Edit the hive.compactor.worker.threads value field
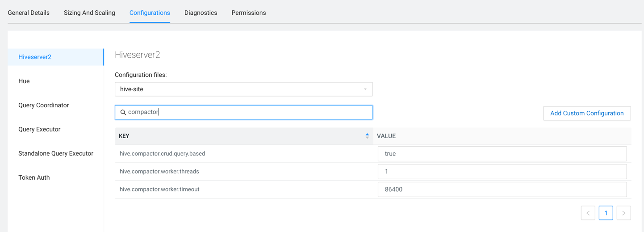Image resolution: width=644 pixels, height=232 pixels. pyautogui.click(x=502, y=172)
